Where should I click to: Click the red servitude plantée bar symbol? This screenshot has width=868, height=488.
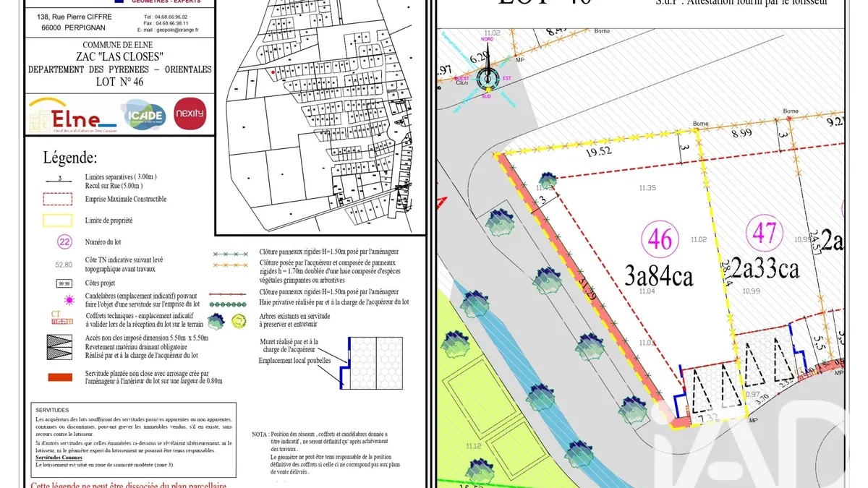click(x=59, y=377)
